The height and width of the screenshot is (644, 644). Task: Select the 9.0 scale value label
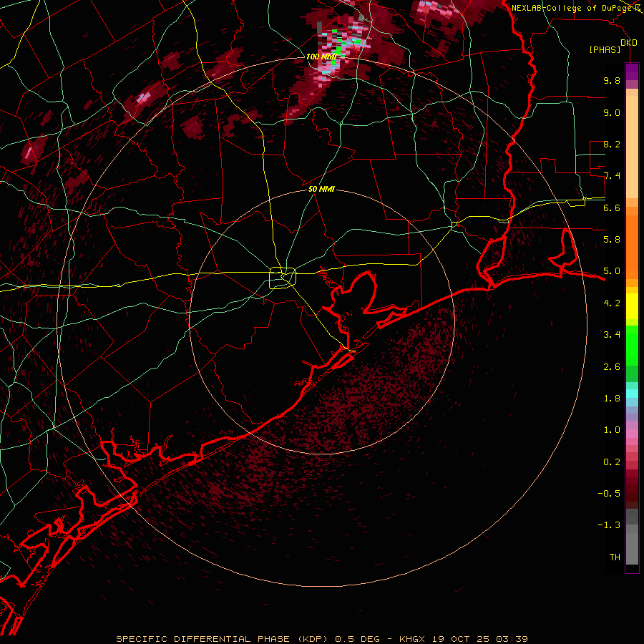612,112
